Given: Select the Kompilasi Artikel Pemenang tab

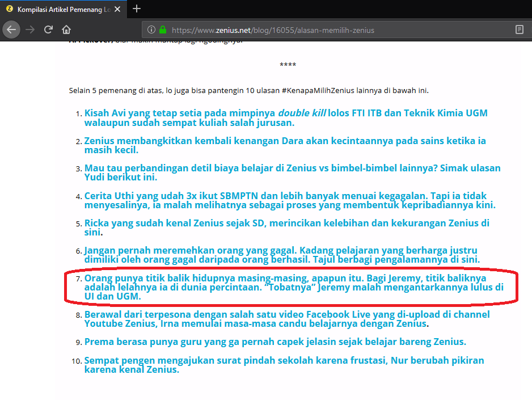Looking at the screenshot, I should pyautogui.click(x=64, y=10).
